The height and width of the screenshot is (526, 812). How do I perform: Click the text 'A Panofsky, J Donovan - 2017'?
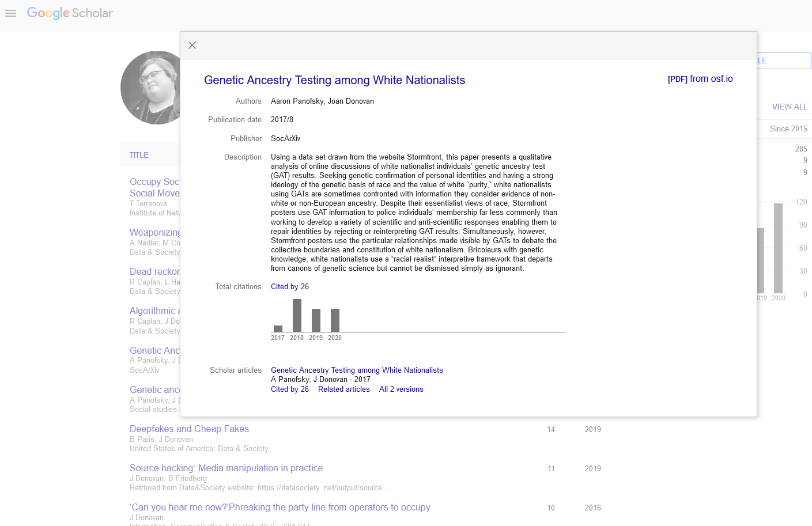320,380
